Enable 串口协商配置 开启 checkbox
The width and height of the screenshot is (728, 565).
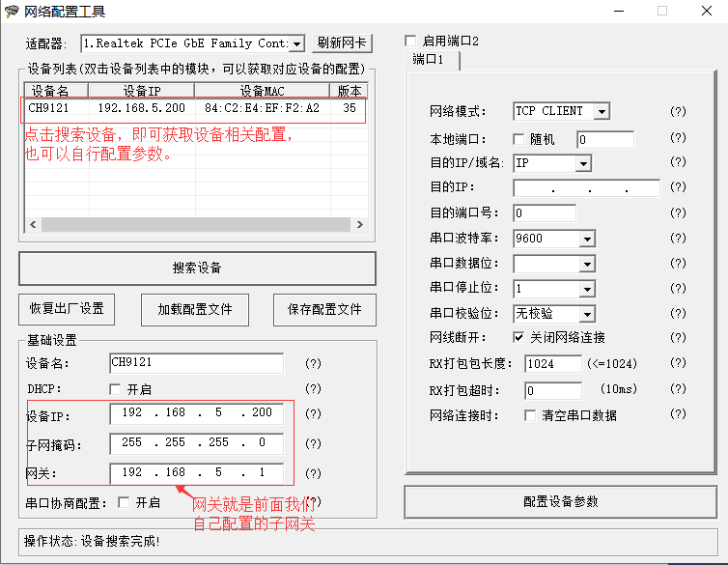tap(124, 502)
